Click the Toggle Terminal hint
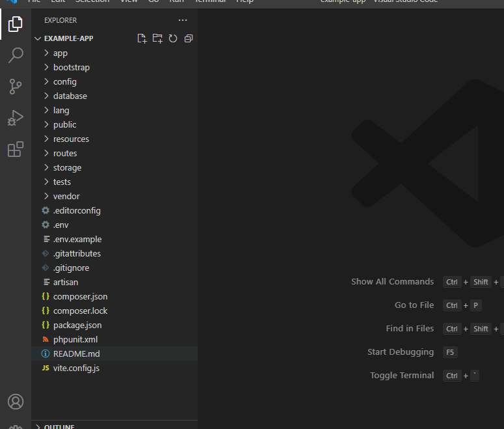 coord(402,376)
